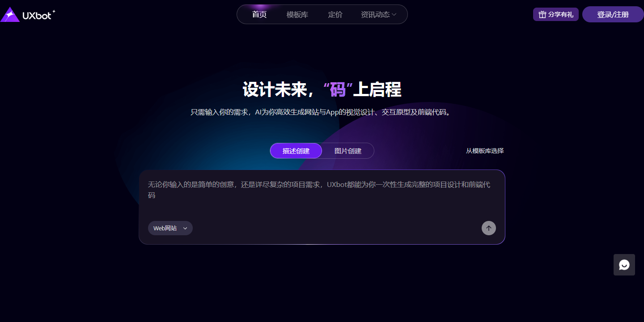Submit the prompt with the arrow-up button
Screen dimensions: 644x322
click(489, 228)
